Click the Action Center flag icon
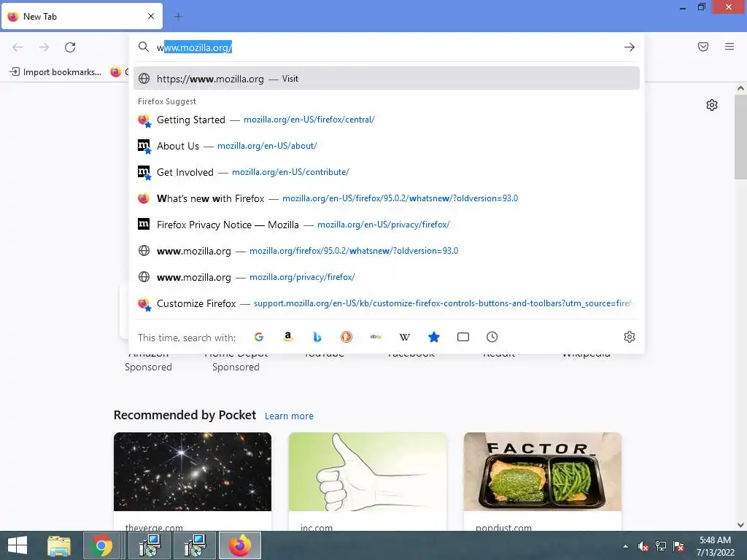Image resolution: width=747 pixels, height=560 pixels. tap(678, 546)
